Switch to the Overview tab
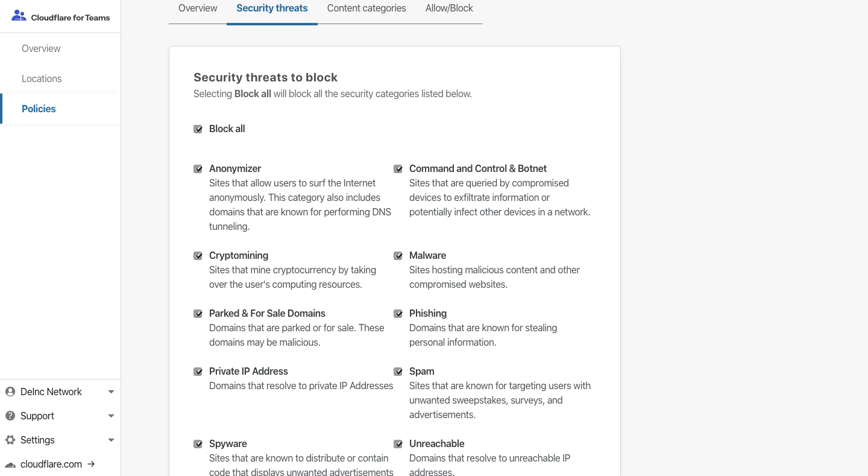Screen dimensions: 868x476 (198, 8)
